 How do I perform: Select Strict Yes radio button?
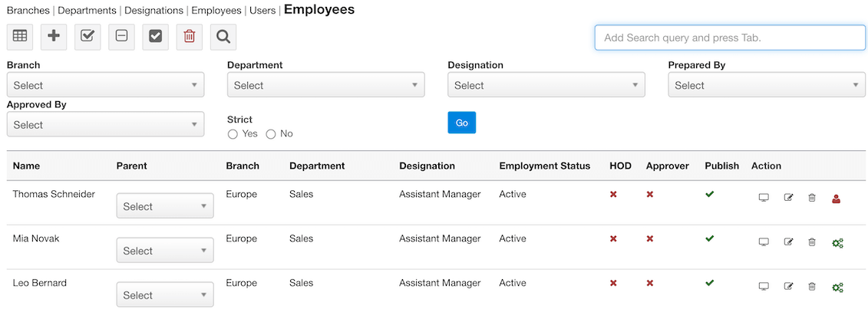click(x=233, y=134)
